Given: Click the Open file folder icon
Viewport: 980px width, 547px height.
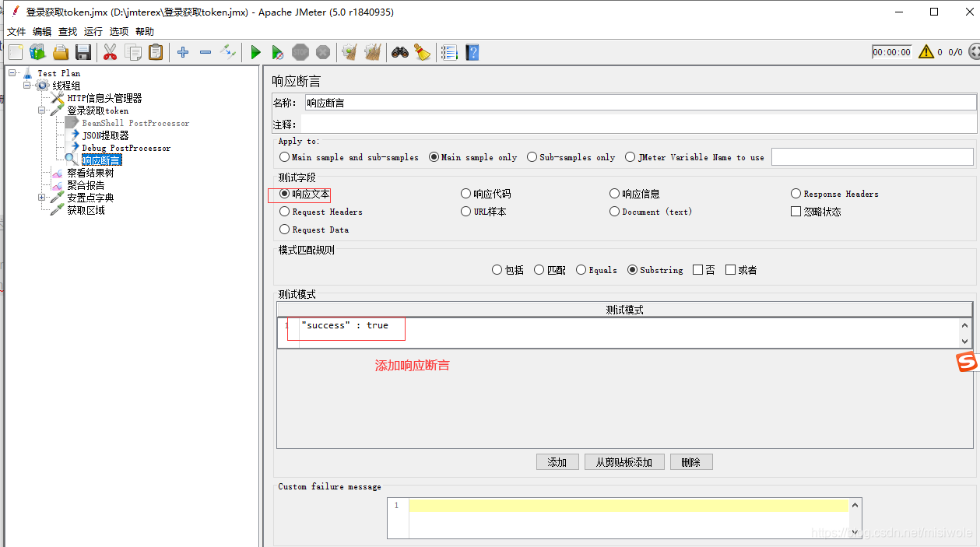Looking at the screenshot, I should [x=61, y=52].
